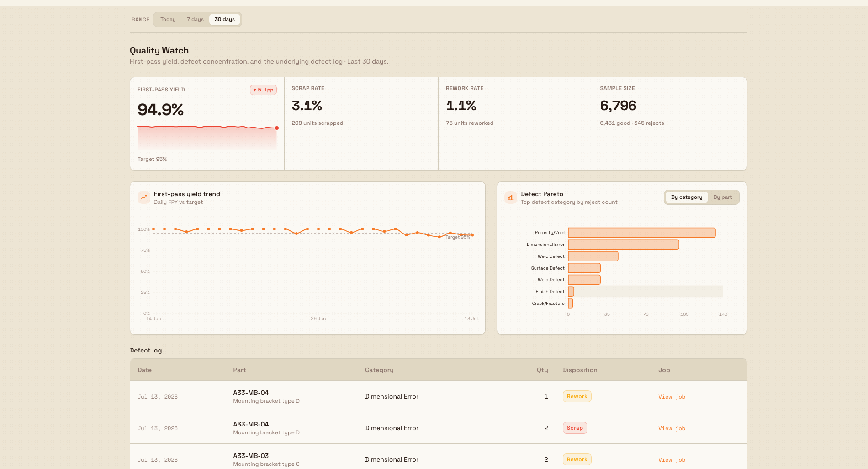Screen dimensions: 868x469
Task: Click the Scrap disposition badge
Action: (575, 428)
